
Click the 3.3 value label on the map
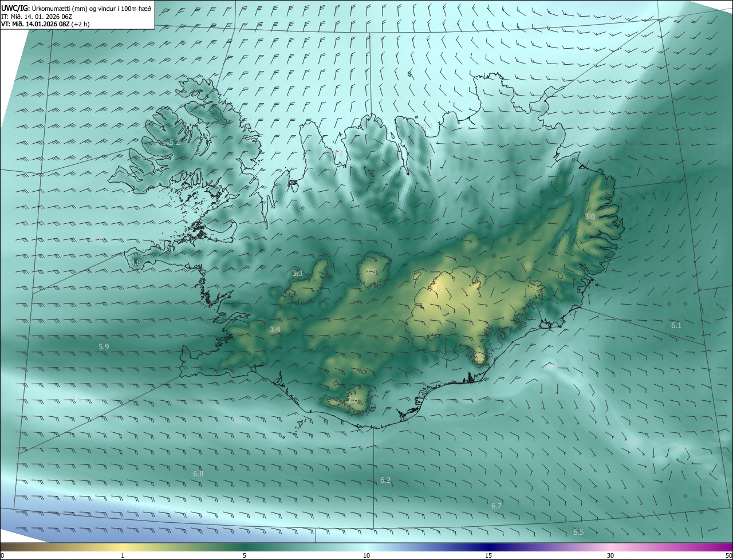click(297, 274)
